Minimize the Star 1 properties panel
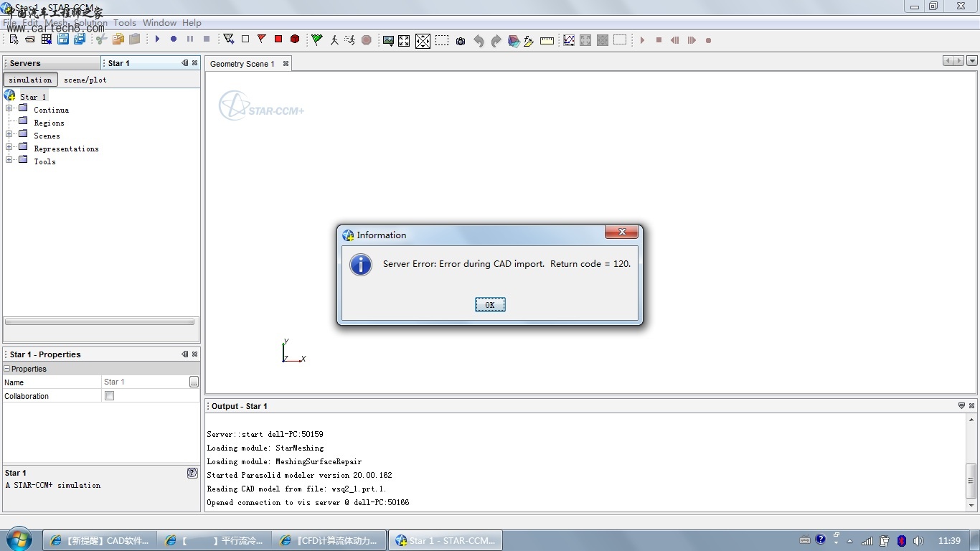 [185, 354]
